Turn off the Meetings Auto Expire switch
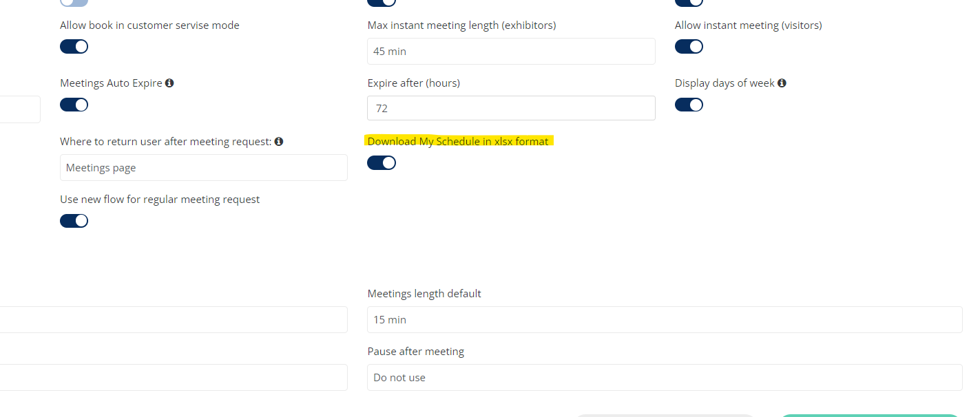The width and height of the screenshot is (980, 417). [74, 105]
